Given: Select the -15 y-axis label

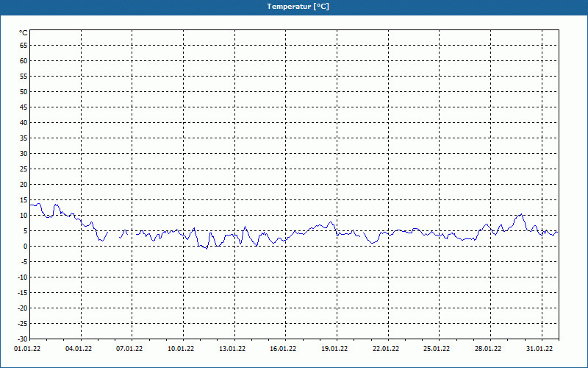Looking at the screenshot, I should click(22, 292).
